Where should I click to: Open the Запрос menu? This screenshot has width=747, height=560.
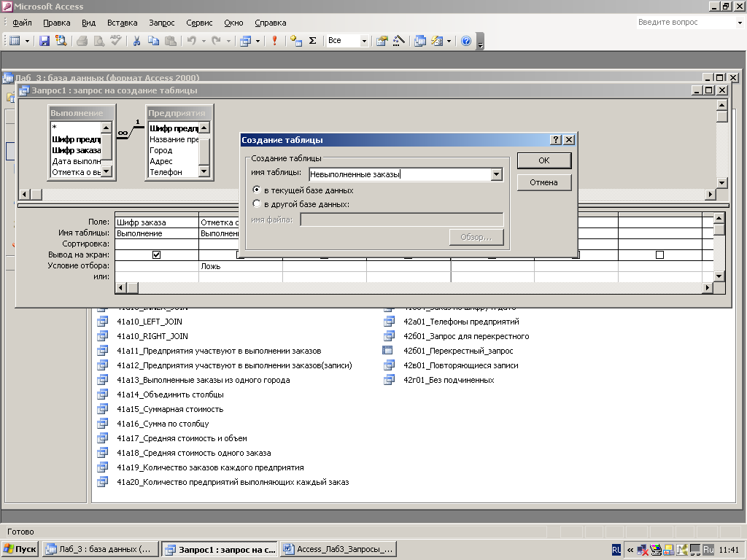point(162,23)
